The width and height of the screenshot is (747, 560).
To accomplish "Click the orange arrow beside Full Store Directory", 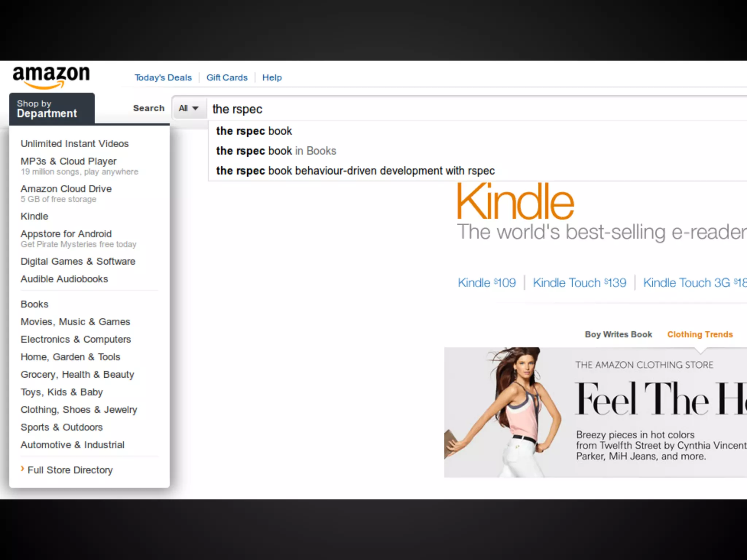I will pyautogui.click(x=23, y=469).
